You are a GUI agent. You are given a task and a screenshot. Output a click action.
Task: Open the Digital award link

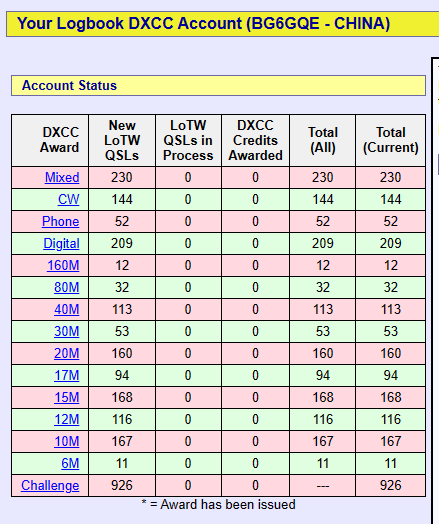coord(61,244)
